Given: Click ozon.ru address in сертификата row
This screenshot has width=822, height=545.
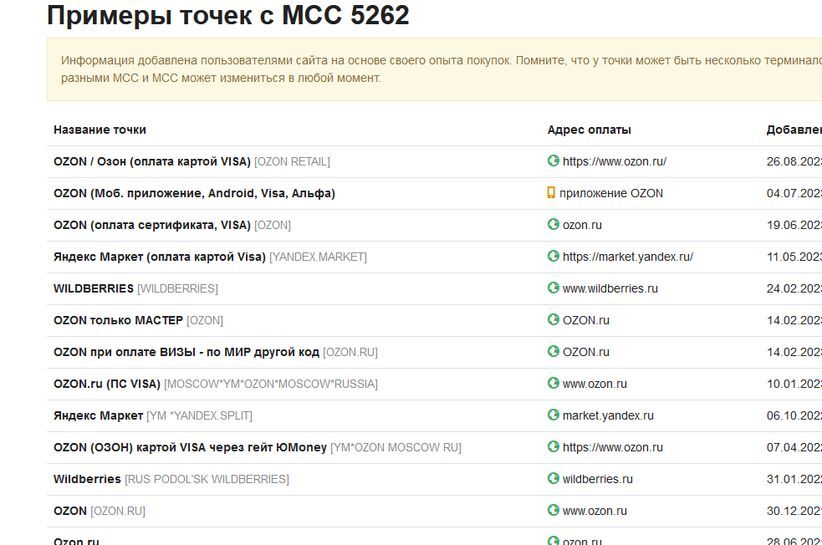Looking at the screenshot, I should click(582, 225).
